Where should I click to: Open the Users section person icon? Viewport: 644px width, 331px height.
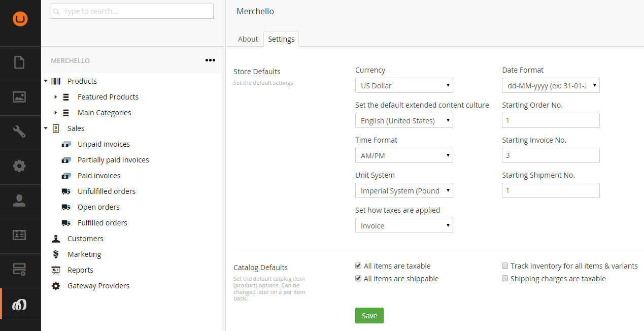coord(19,201)
